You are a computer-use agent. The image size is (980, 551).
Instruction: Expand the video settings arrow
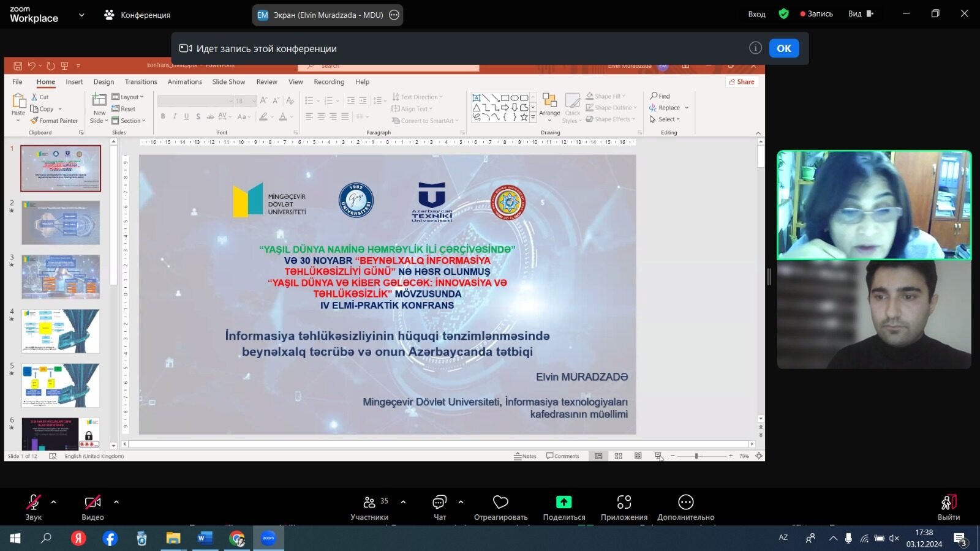click(x=116, y=502)
